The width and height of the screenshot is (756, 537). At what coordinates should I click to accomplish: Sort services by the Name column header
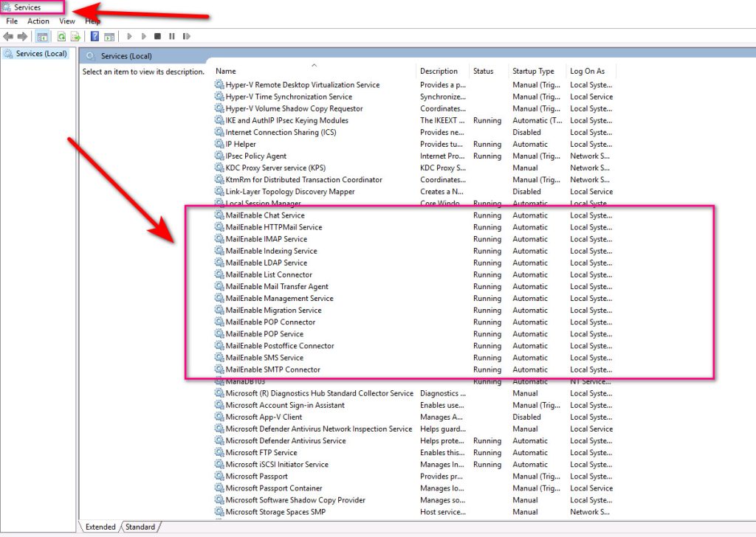[x=226, y=72]
